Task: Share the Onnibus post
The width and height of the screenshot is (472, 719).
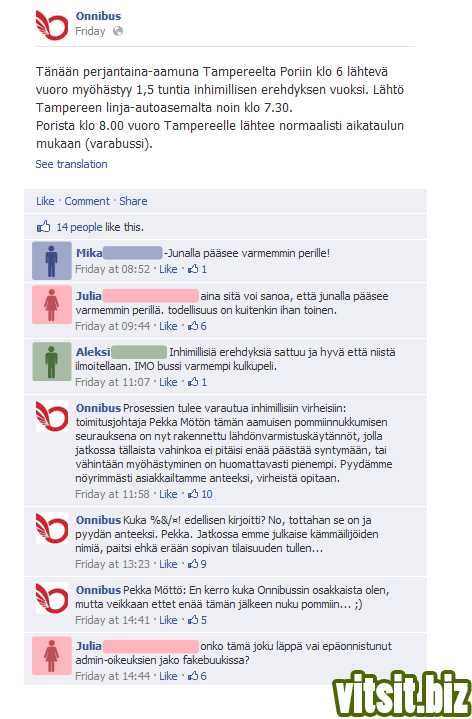Action: (x=133, y=201)
